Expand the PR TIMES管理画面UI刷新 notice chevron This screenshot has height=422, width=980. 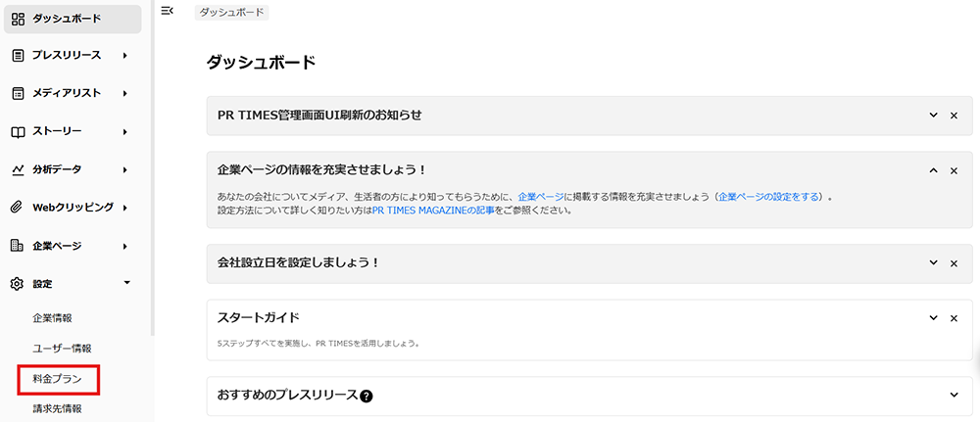coord(934,116)
